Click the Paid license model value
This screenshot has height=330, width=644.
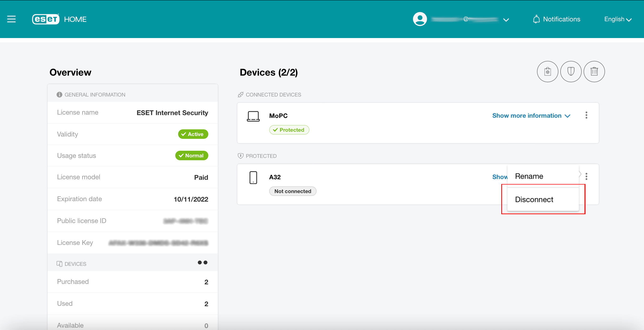coord(201,177)
